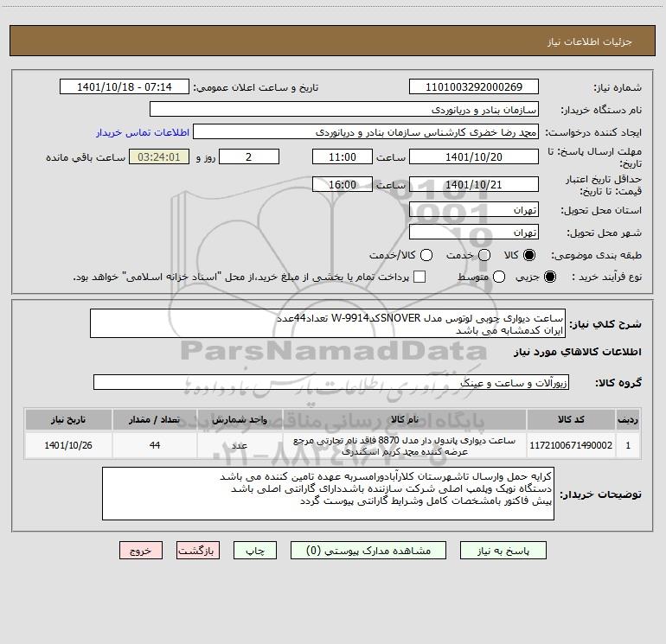Screen dimensions: 666x644
Task: Toggle the اسناد خزانه اسلامی payment checkbox
Action: (x=419, y=277)
